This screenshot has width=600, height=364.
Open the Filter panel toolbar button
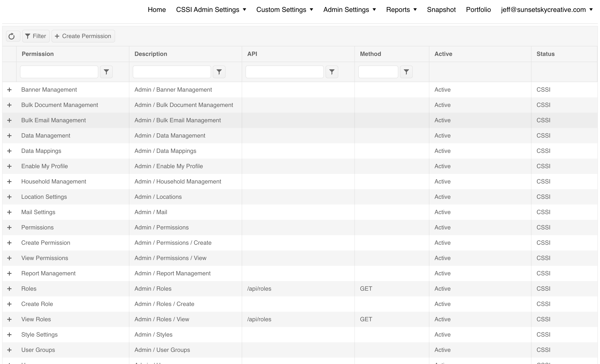[36, 36]
